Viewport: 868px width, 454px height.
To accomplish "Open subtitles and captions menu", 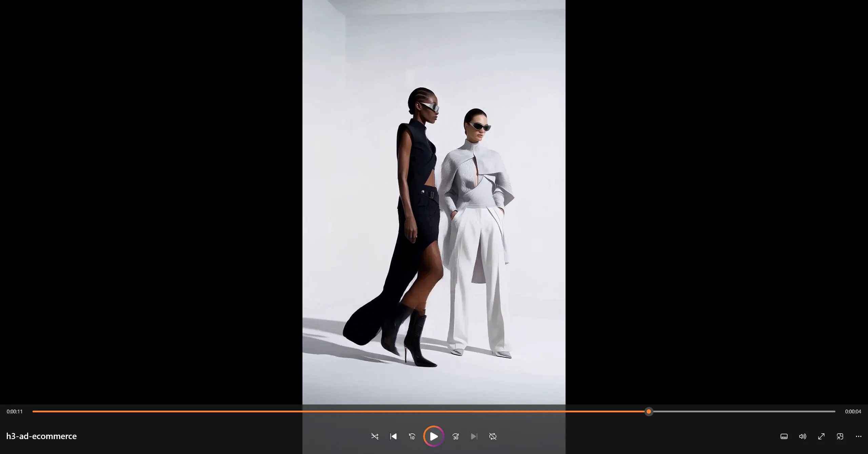I will click(x=784, y=436).
